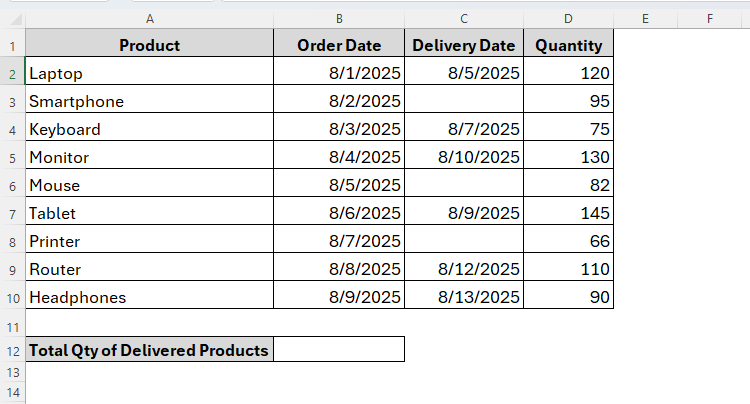Screen dimensions: 750x404
Task: Select Smartphone's empty delivery date cell
Action: (463, 101)
